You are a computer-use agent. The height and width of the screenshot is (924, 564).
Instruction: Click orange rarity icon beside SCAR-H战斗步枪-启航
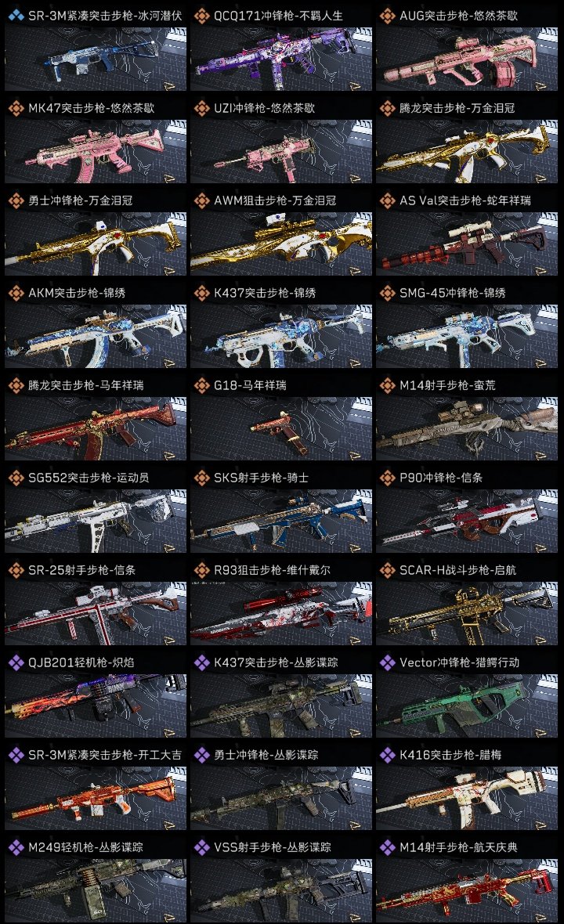[x=387, y=570]
